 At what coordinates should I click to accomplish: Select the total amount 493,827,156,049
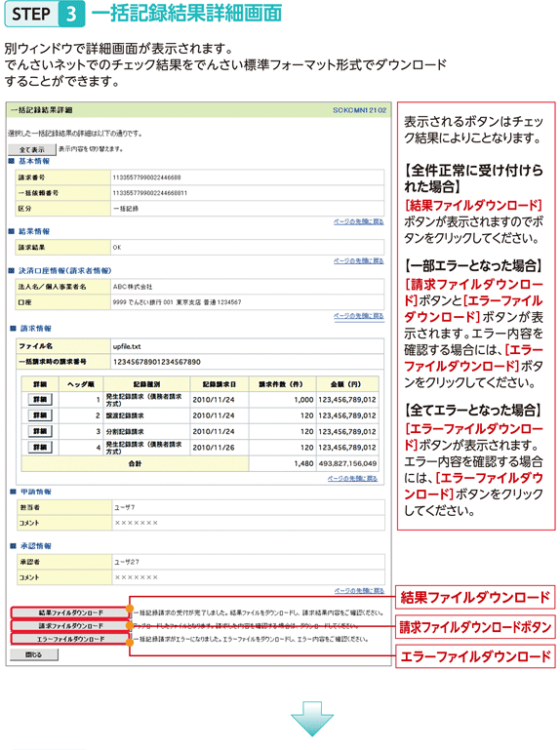coord(347,463)
